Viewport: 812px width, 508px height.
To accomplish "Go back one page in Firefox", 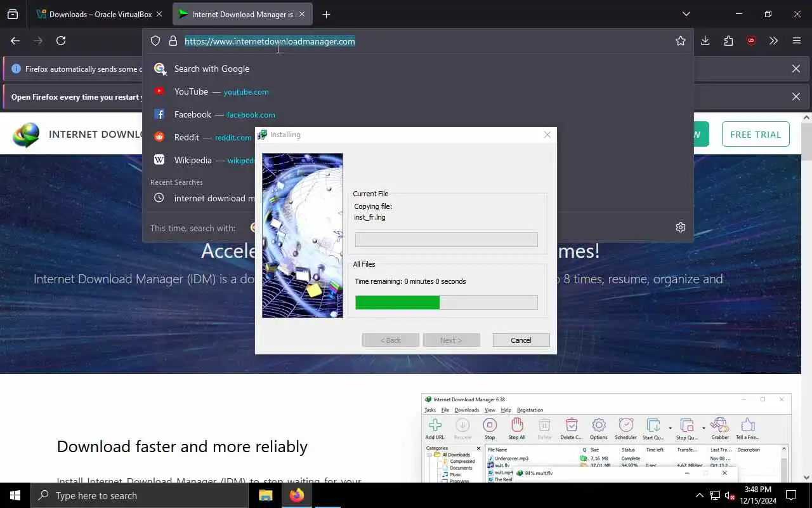I will (x=15, y=41).
